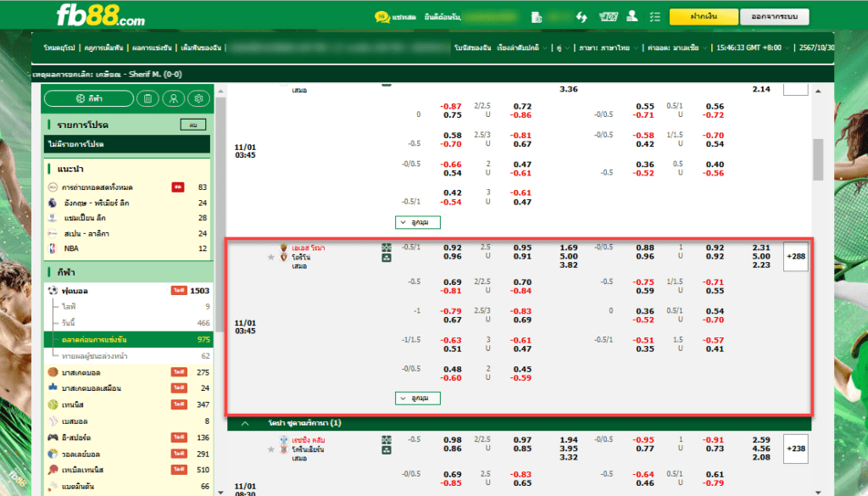
Task: Click the เอเอส โรมา team name
Action: pos(309,248)
